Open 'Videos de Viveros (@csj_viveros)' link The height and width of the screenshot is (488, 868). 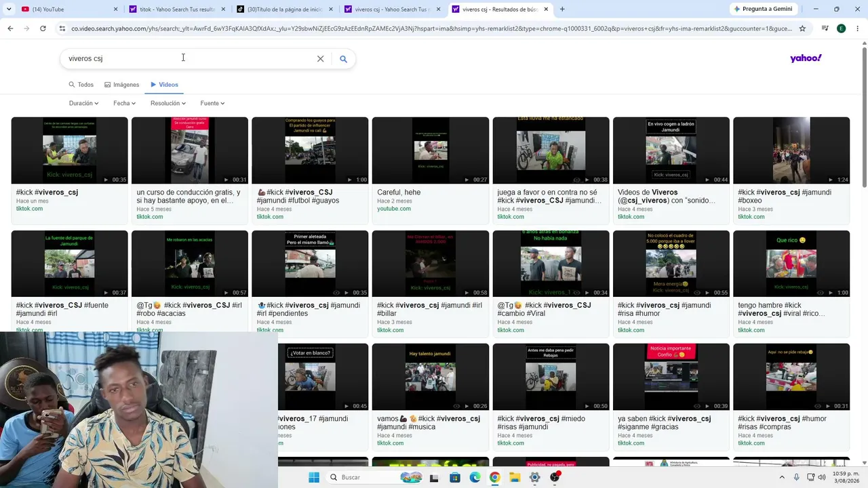(668, 197)
